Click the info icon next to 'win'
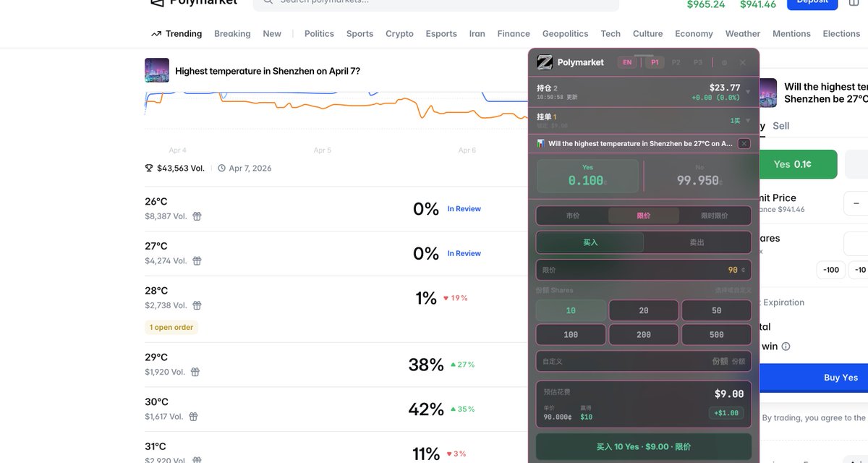This screenshot has height=463, width=868. [786, 347]
